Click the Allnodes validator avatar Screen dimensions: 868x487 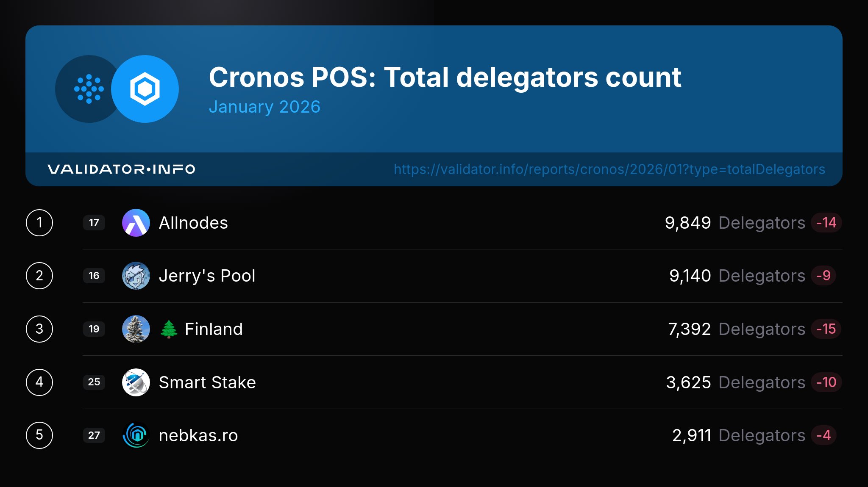[136, 223]
